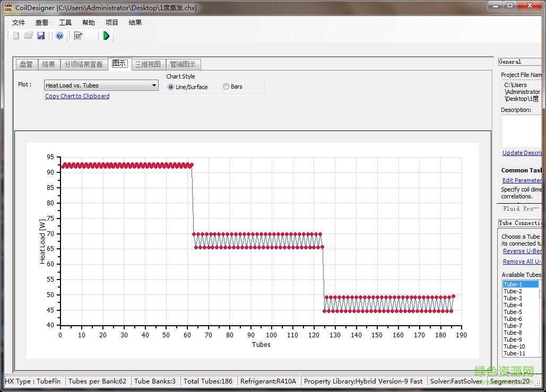This screenshot has width=546, height=392.
Task: Click the Copy Chart to Clipboard link
Action: click(x=77, y=96)
